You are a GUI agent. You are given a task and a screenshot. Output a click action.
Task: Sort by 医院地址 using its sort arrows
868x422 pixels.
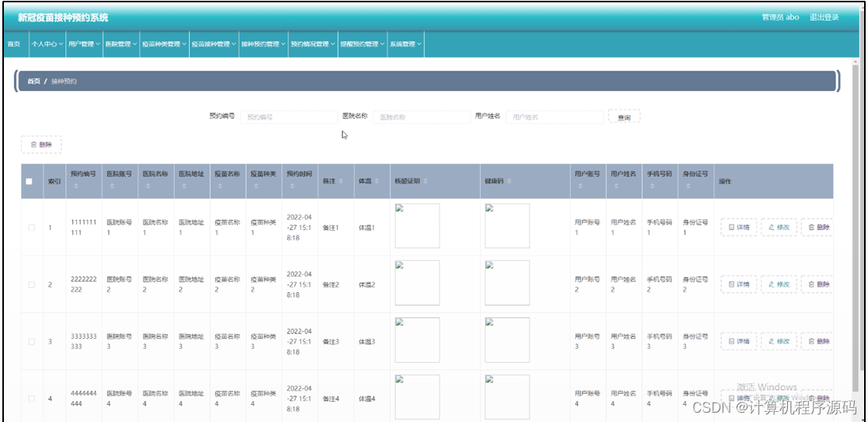coord(184,187)
